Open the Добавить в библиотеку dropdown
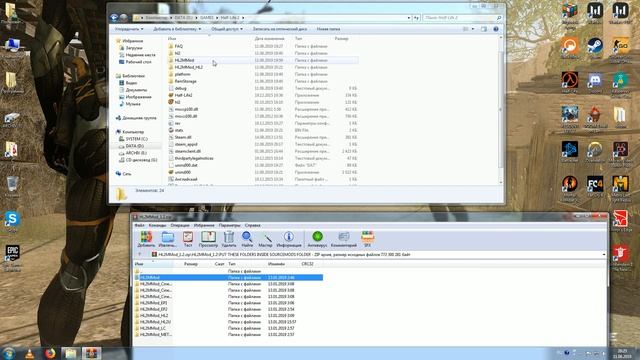 point(177,29)
